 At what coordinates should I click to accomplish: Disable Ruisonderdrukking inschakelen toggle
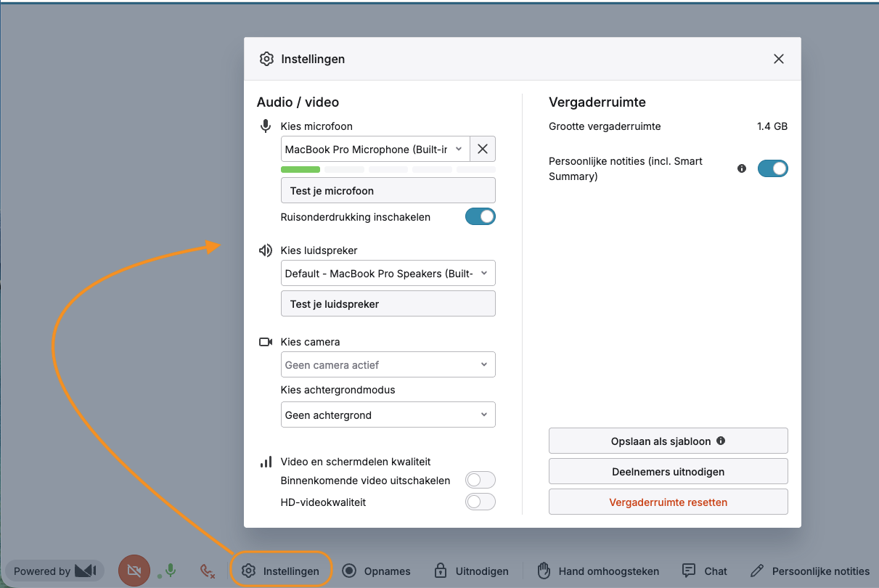point(480,216)
